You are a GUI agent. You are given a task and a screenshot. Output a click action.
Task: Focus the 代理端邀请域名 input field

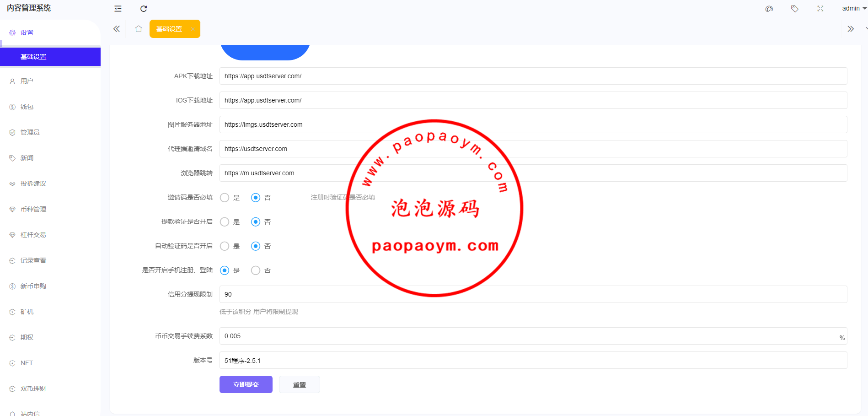(533, 149)
